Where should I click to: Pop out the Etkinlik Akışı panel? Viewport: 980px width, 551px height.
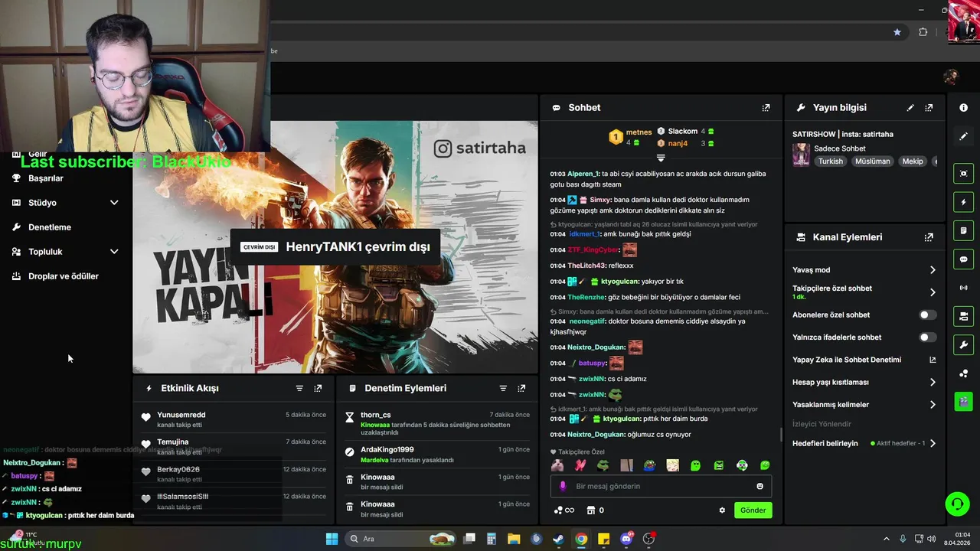coord(318,388)
